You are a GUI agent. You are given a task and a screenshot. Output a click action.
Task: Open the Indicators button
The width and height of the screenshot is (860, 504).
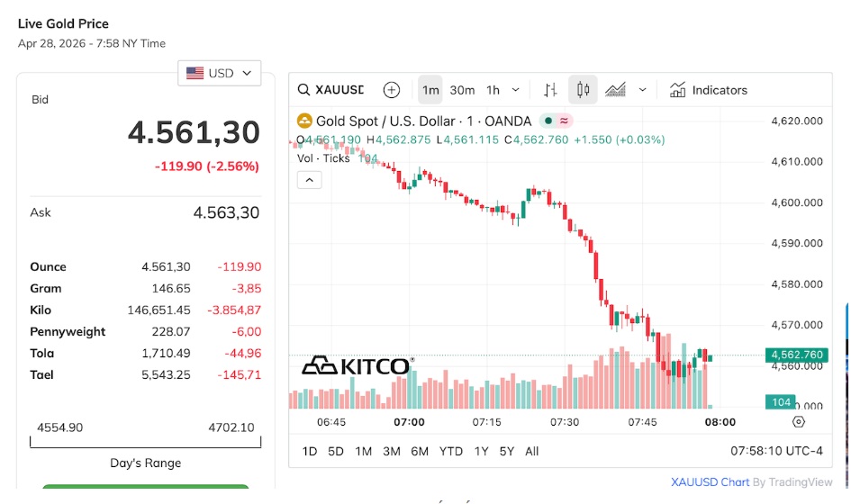(709, 90)
